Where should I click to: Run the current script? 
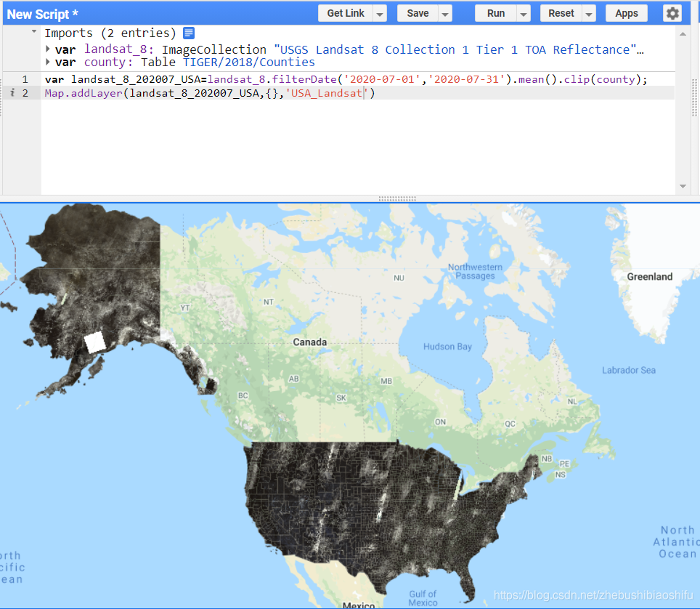pos(496,12)
